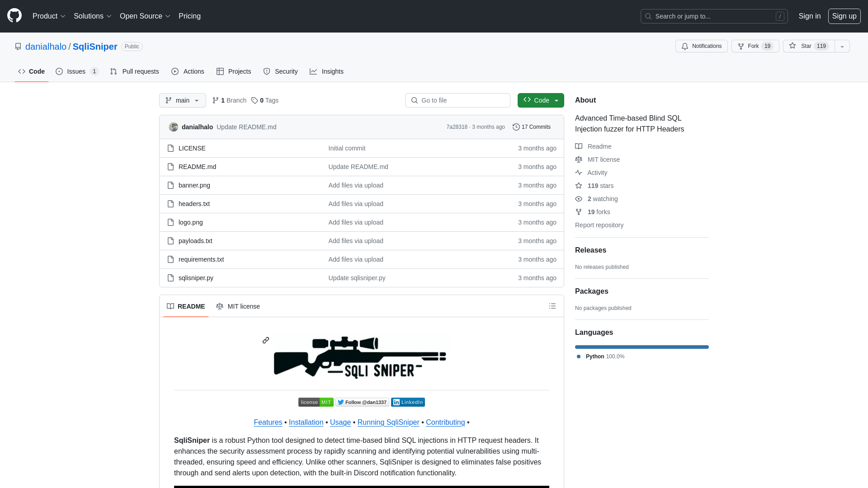Click the fork icon in Fork button
The height and width of the screenshot is (488, 868).
(741, 46)
